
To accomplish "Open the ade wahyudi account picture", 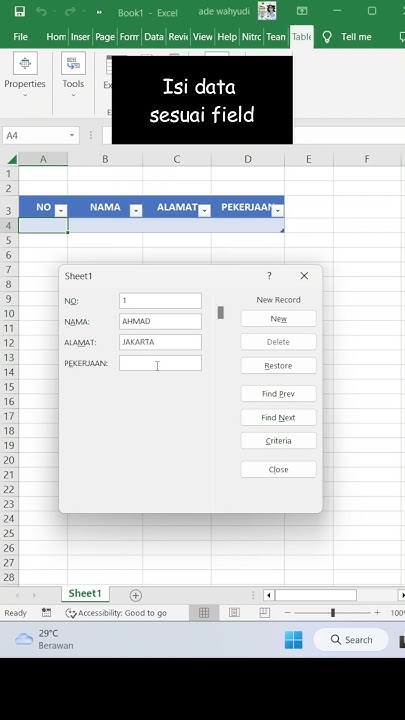I will 267,11.
